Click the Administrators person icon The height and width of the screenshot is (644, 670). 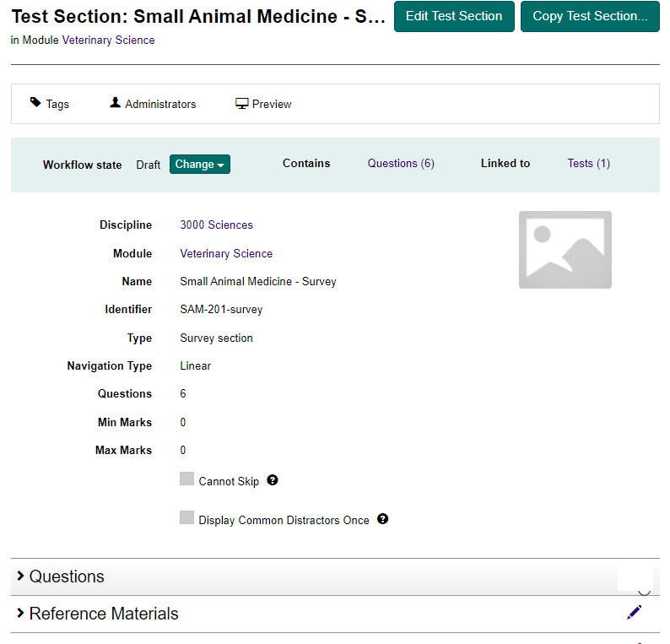point(115,103)
